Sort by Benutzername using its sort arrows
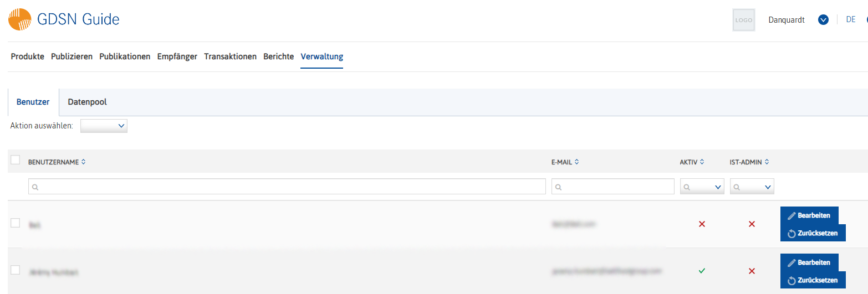Screen dimensions: 868x294 pos(83,162)
